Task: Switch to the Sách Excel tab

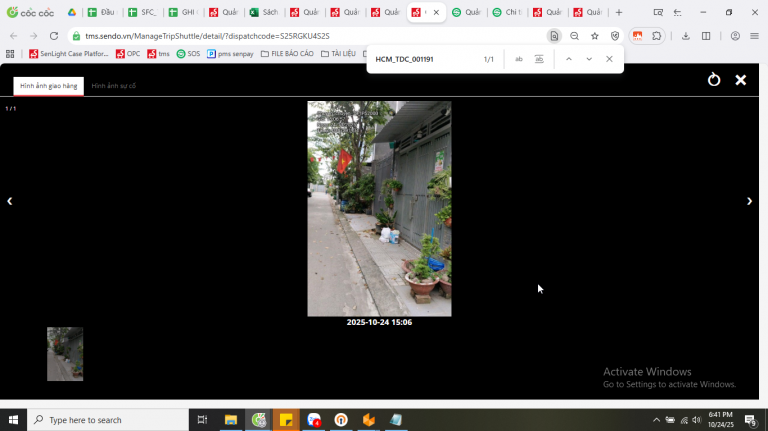Action: point(263,12)
